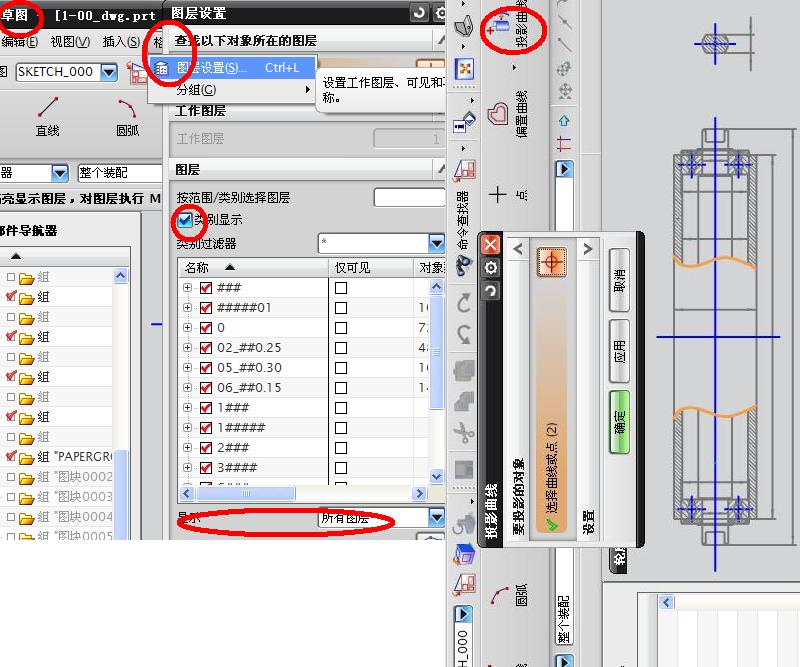Click the greyed floppy-disk save icon
Viewport: 800px width, 667px height.
click(x=464, y=470)
